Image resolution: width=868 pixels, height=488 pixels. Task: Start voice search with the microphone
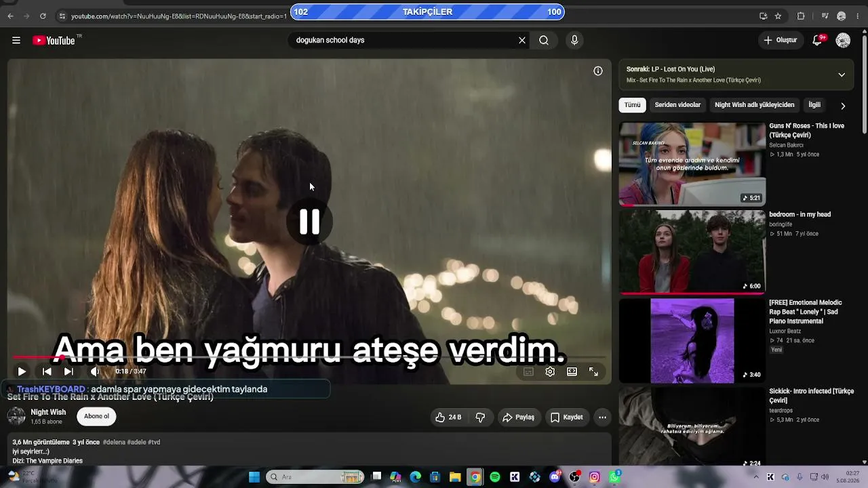click(574, 41)
